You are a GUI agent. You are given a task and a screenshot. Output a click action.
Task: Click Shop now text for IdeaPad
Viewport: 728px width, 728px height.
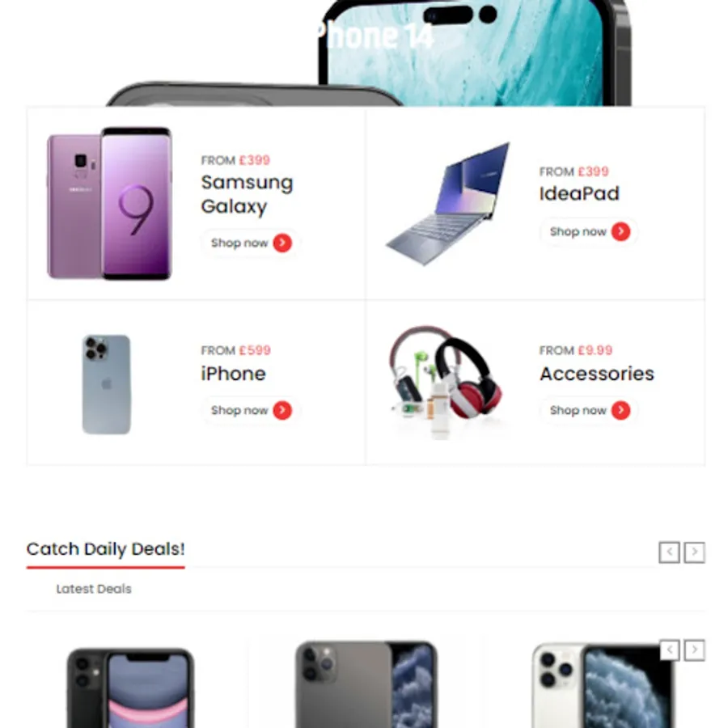578,231
